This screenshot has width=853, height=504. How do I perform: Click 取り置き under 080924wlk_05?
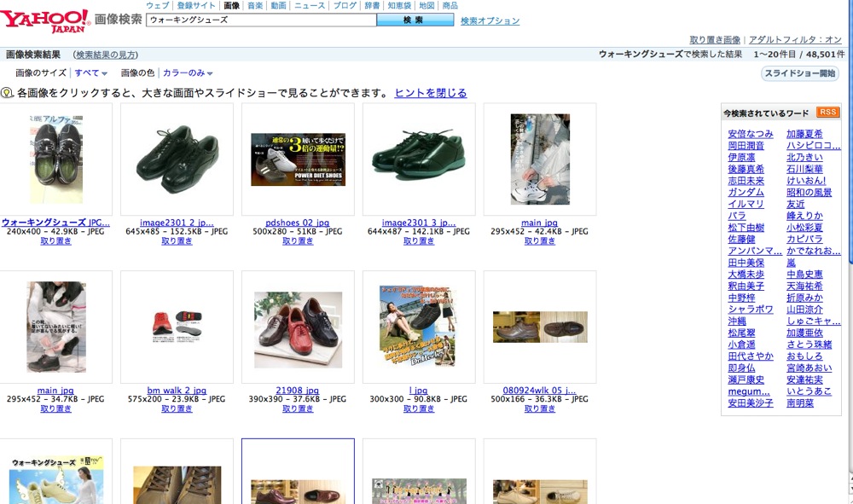(540, 408)
